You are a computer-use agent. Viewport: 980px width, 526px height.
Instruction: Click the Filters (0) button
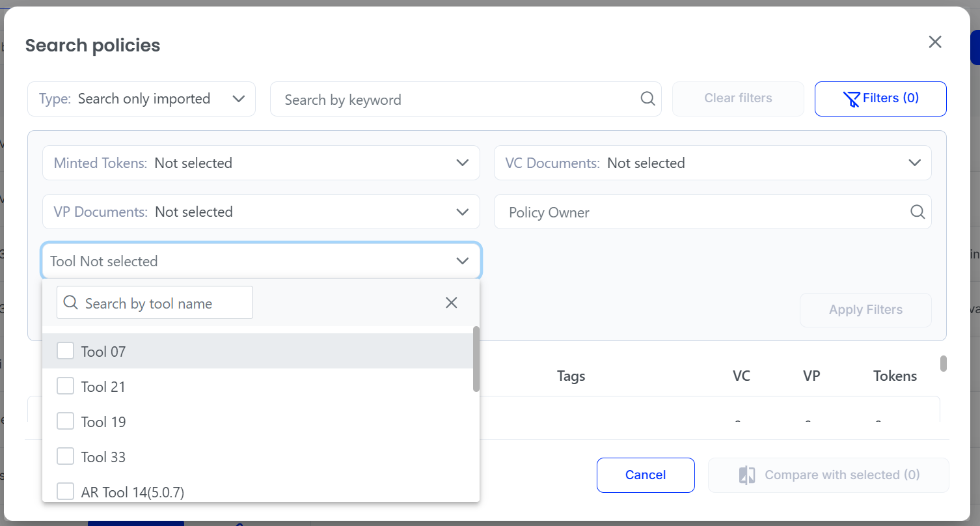(880, 99)
